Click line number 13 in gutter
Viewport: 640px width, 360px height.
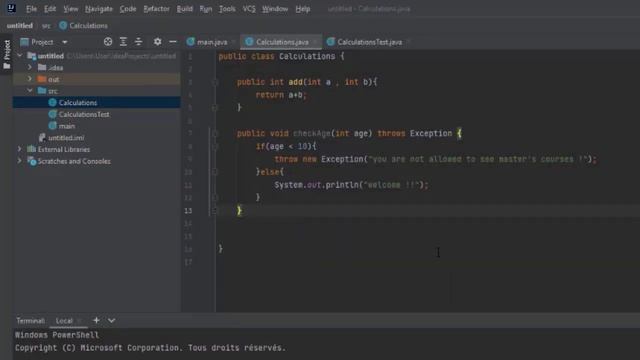click(x=188, y=211)
